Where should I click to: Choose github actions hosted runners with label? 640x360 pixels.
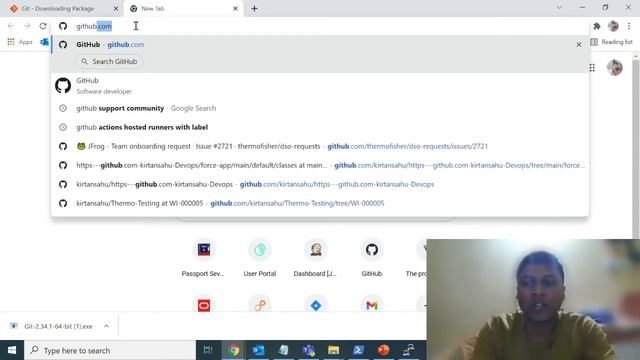320,127
